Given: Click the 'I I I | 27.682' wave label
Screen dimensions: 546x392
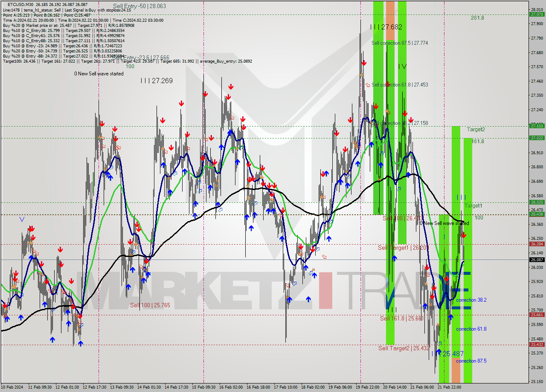Looking at the screenshot, I should (x=386, y=27).
